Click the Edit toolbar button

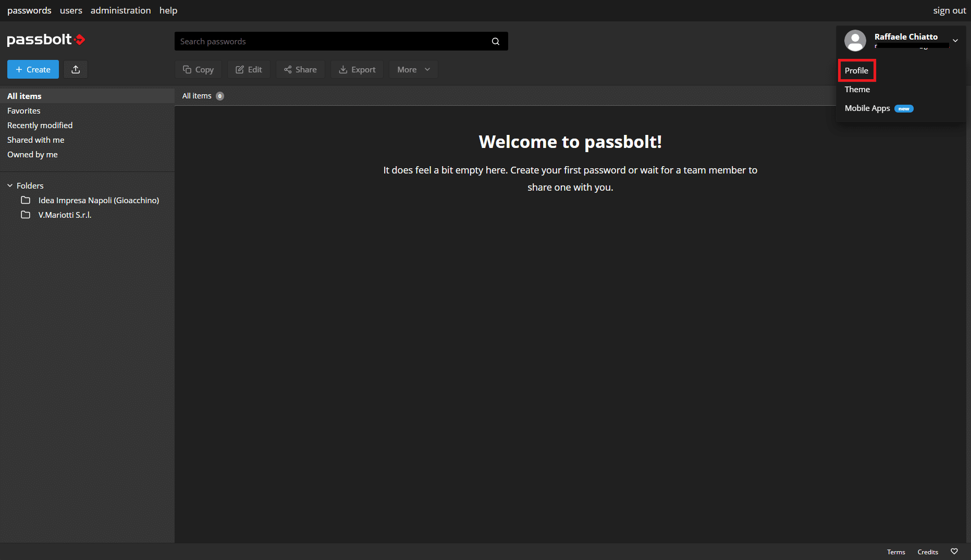click(x=249, y=69)
